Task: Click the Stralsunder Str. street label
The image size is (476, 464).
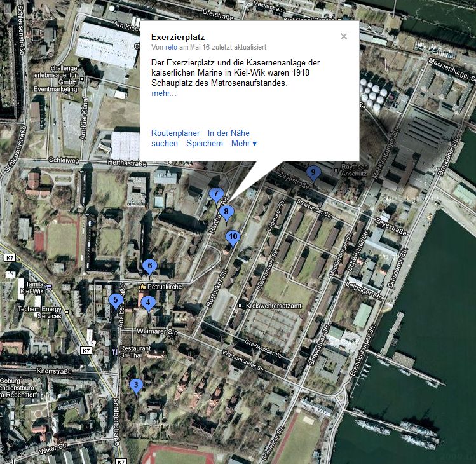Action: tap(314, 208)
